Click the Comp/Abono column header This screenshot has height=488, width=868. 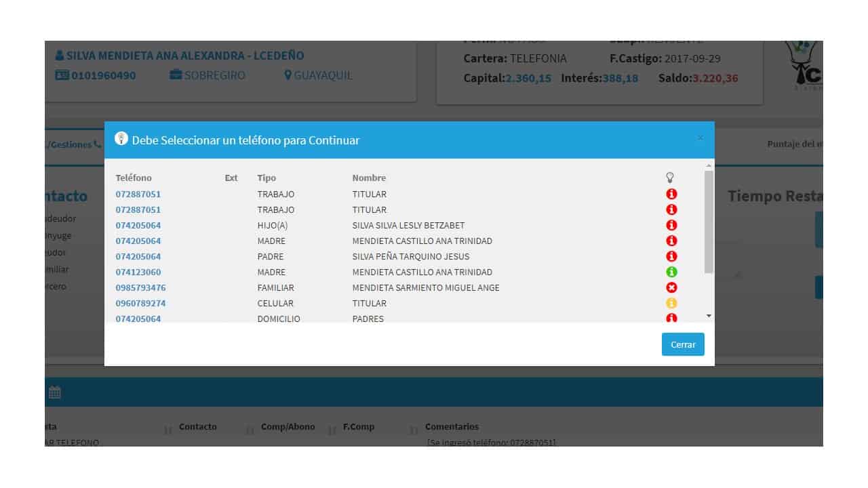click(x=288, y=426)
